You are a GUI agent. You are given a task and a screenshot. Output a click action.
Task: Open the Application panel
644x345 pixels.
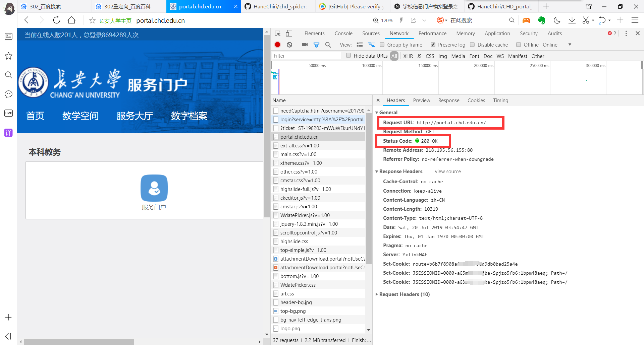click(x=497, y=33)
